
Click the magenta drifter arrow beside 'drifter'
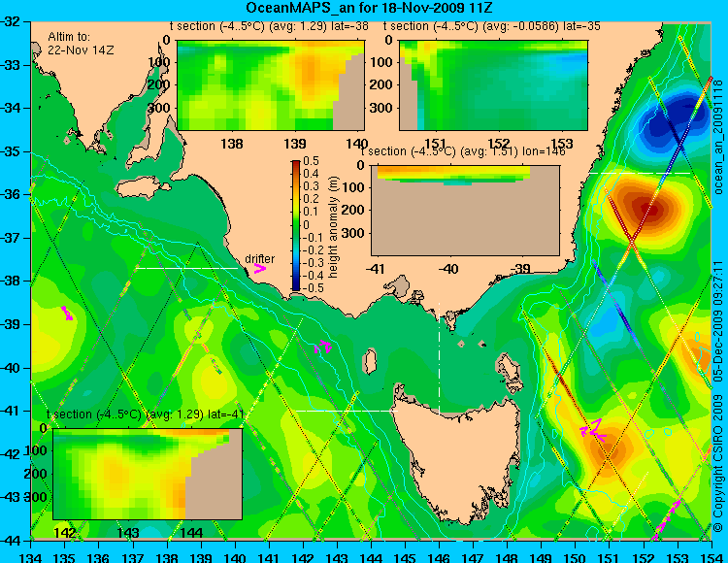260,268
